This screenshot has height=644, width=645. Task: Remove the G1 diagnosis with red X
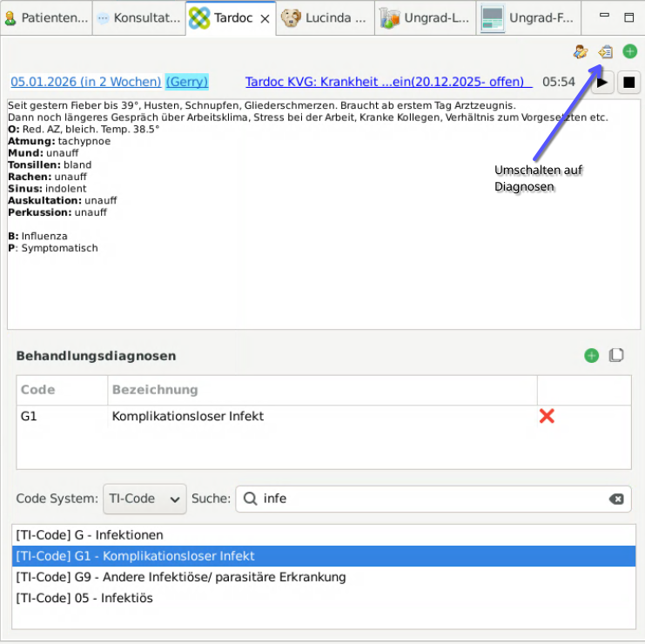547,416
